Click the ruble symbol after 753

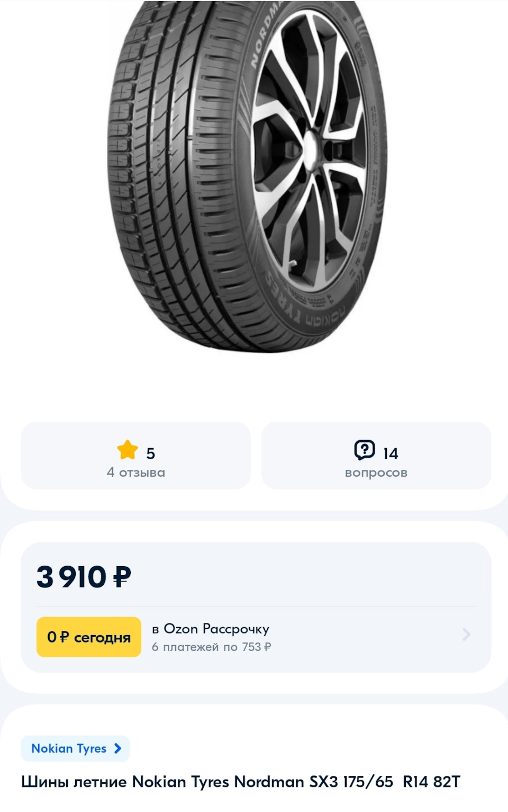click(268, 647)
